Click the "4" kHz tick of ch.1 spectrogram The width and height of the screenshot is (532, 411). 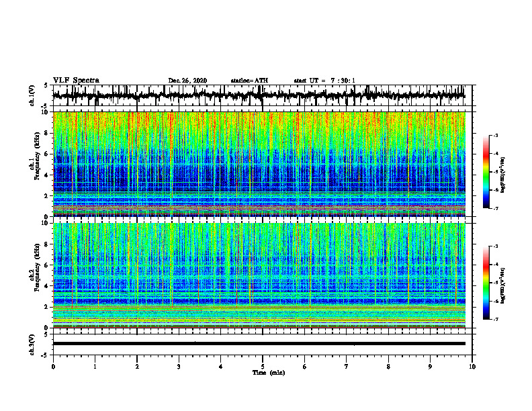[x=47, y=175]
